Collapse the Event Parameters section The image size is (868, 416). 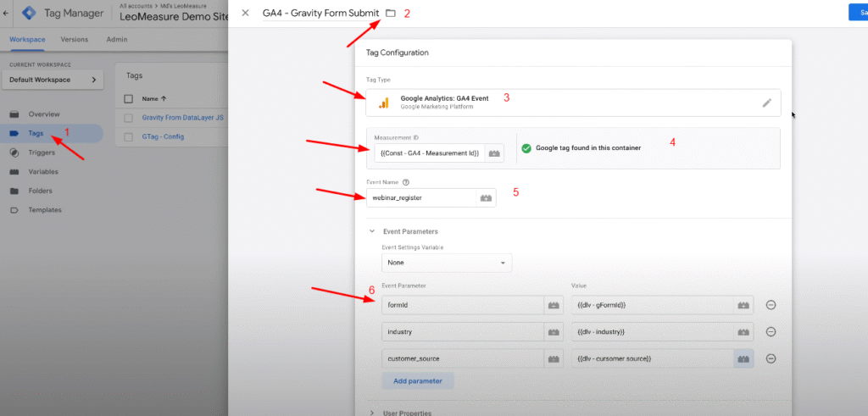[x=372, y=231]
